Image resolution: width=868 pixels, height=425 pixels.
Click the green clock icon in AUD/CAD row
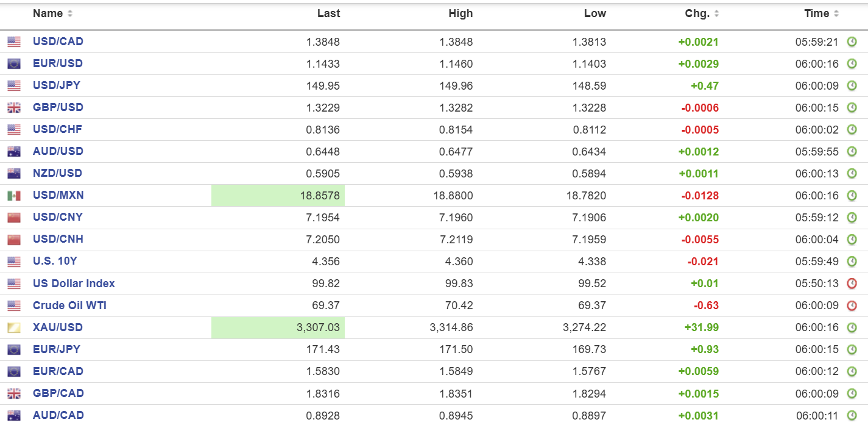click(x=852, y=415)
